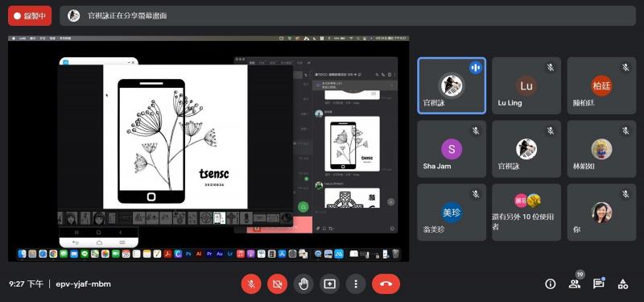Open the activities shapes icon
The image size is (644, 302).
pyautogui.click(x=623, y=284)
